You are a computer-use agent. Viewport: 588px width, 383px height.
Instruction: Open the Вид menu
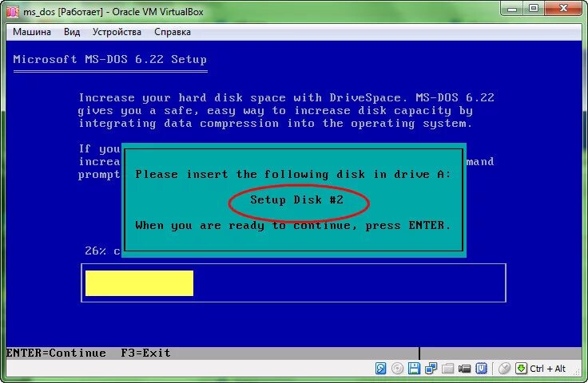point(72,32)
